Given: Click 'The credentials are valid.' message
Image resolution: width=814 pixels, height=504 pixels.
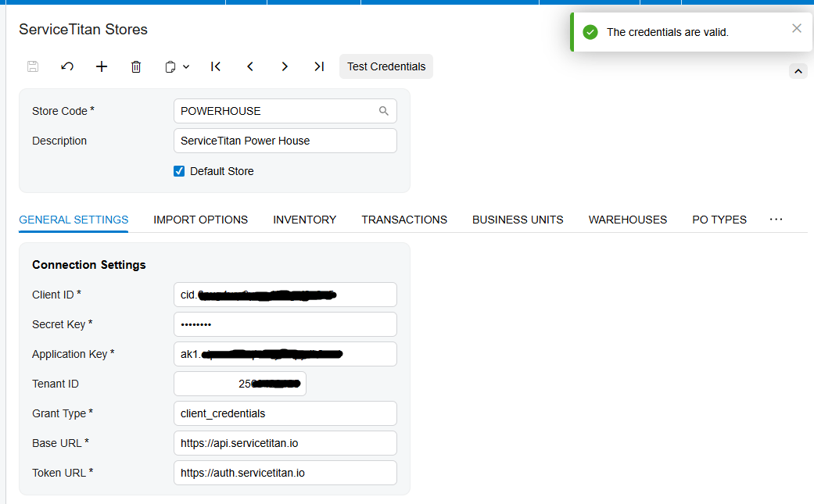Looking at the screenshot, I should coord(668,32).
